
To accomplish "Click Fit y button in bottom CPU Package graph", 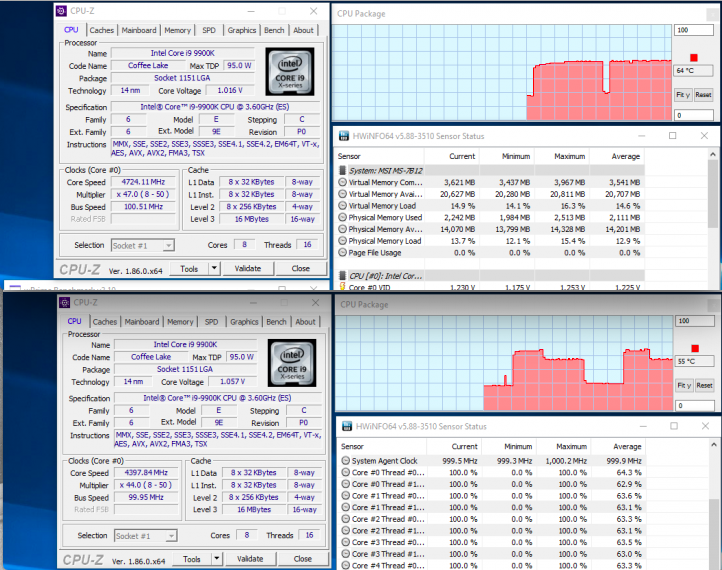I will click(x=684, y=385).
